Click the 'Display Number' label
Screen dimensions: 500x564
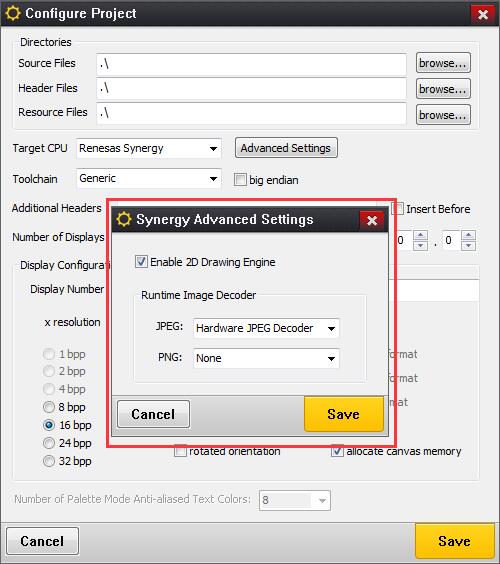pyautogui.click(x=67, y=289)
